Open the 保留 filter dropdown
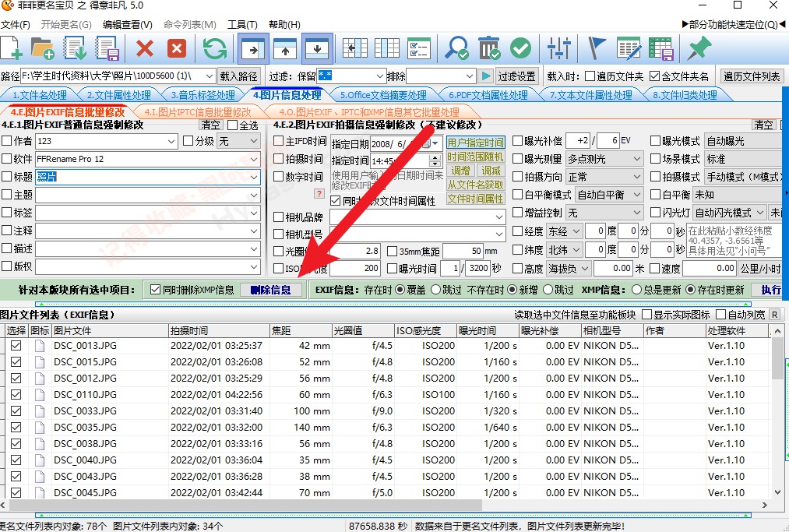The image size is (789, 532). (380, 76)
